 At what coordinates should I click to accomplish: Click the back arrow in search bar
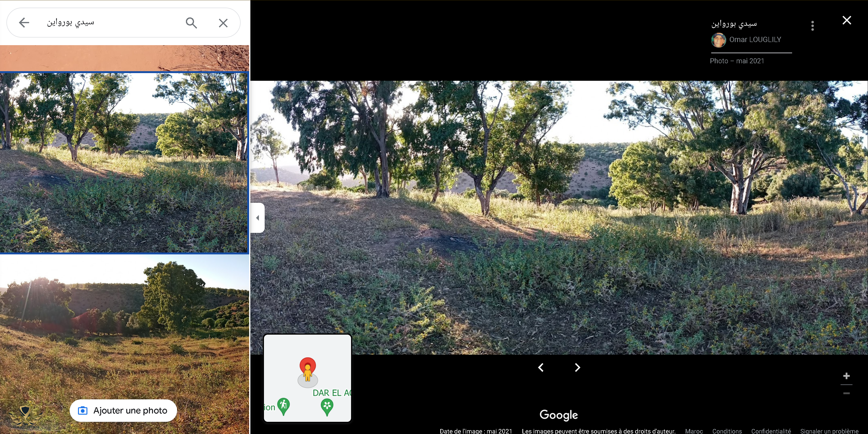tap(24, 23)
